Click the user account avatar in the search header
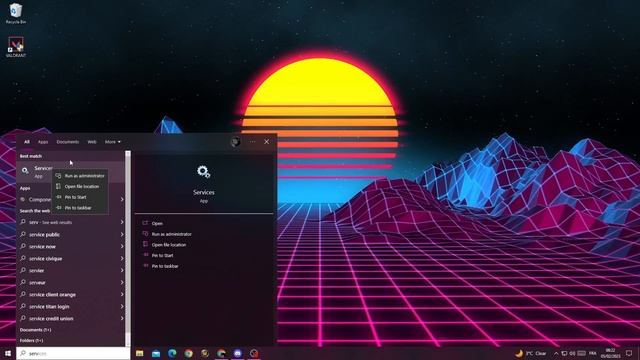This screenshot has width=640, height=360. tap(235, 142)
